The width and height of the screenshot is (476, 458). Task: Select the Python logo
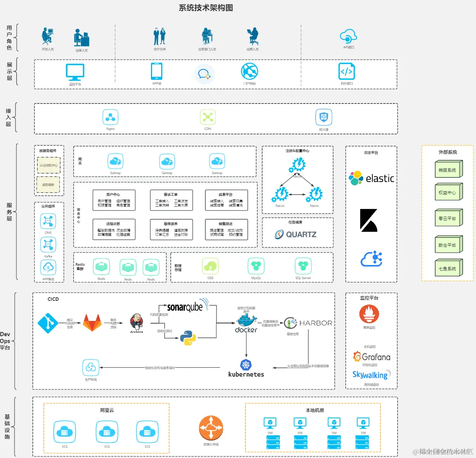188,338
